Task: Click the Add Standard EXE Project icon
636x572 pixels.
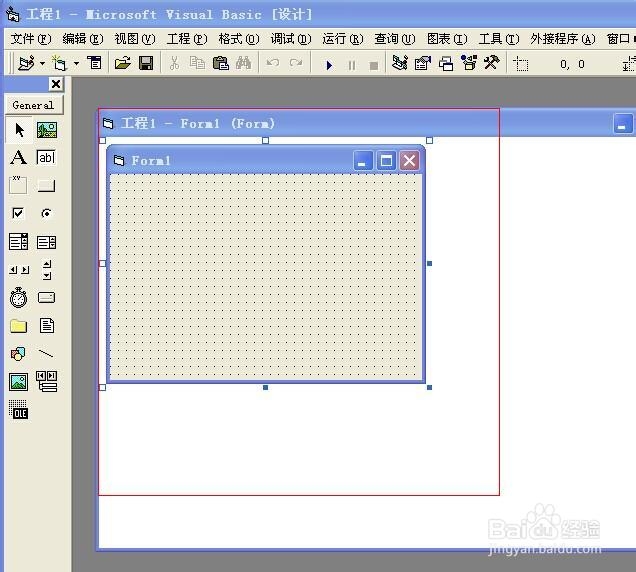Action: click(x=26, y=63)
